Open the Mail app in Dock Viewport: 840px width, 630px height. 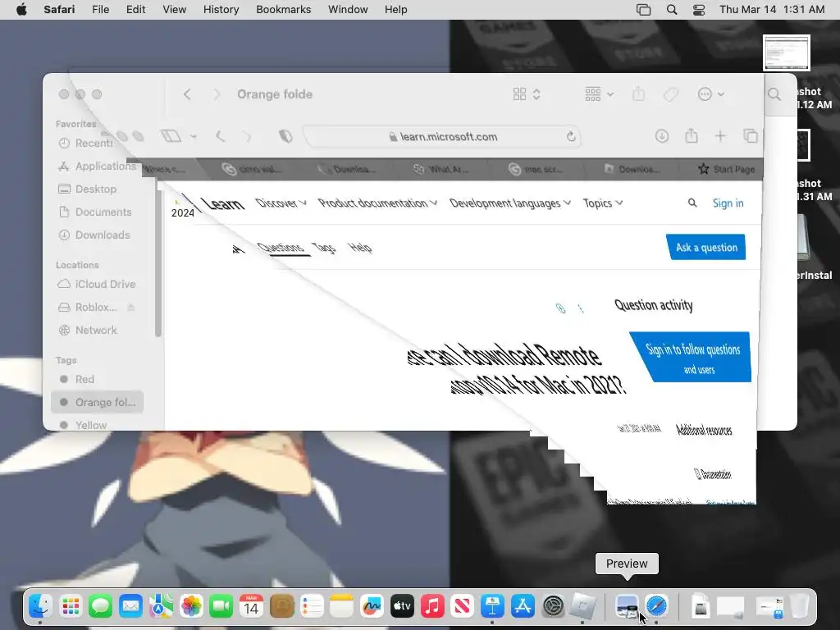coord(130,606)
